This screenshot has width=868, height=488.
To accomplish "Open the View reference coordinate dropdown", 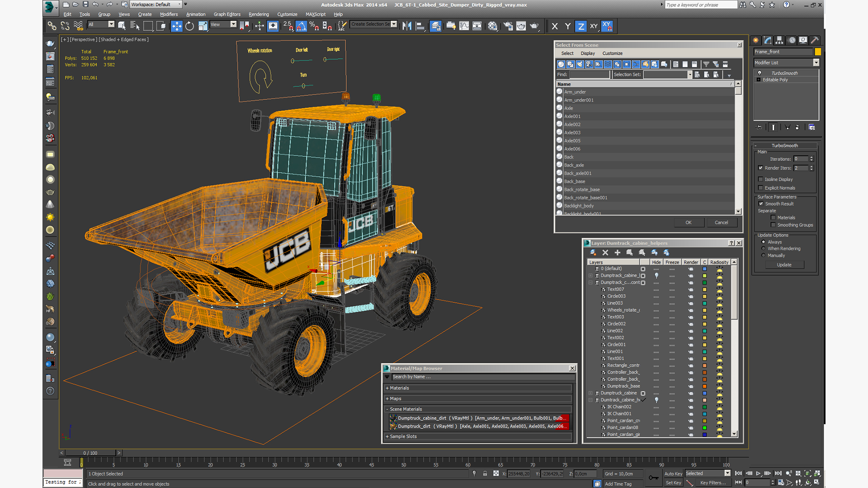I will pyautogui.click(x=223, y=24).
